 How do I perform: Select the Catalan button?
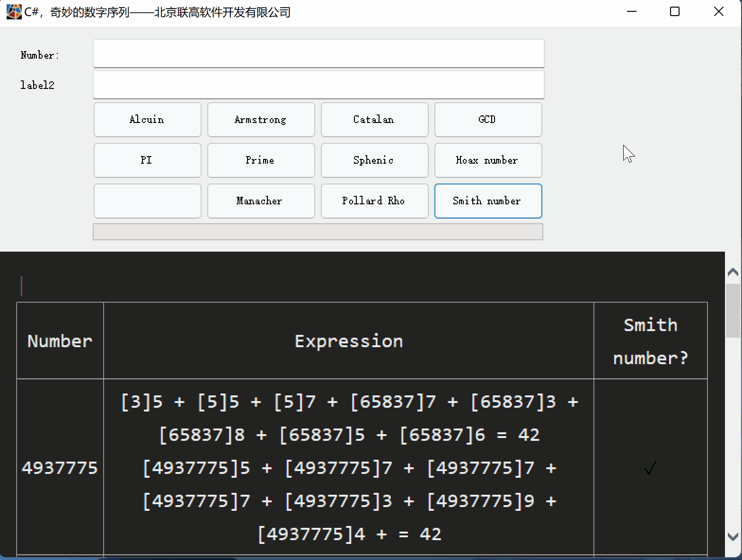(374, 120)
